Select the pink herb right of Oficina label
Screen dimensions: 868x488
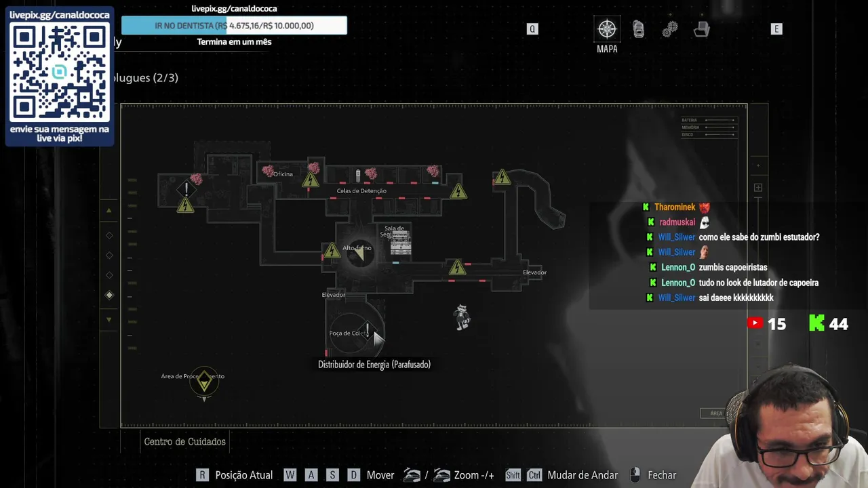[313, 167]
